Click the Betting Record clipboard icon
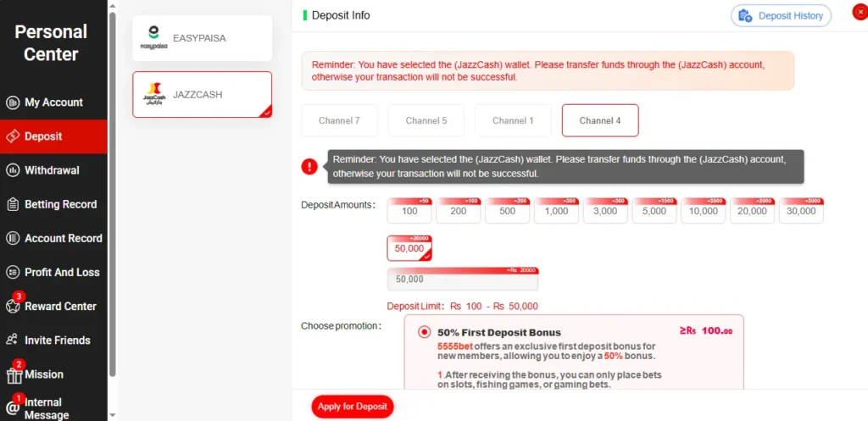The width and height of the screenshot is (868, 421). [x=13, y=204]
